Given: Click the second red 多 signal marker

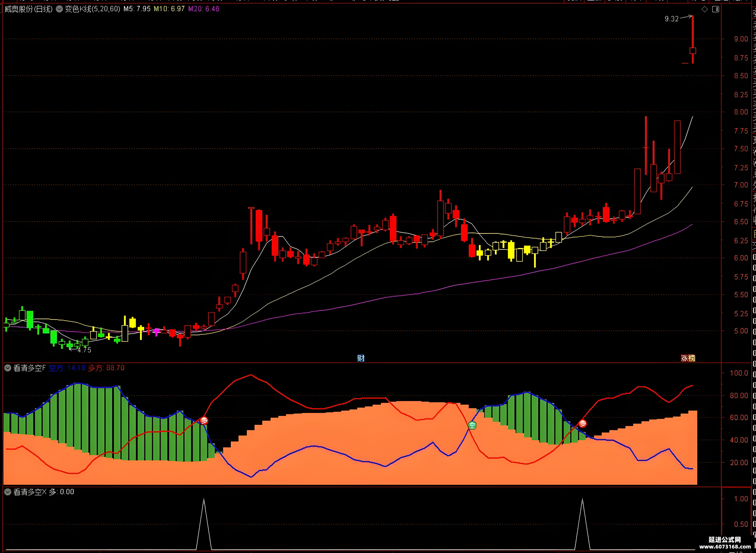Looking at the screenshot, I should point(582,424).
